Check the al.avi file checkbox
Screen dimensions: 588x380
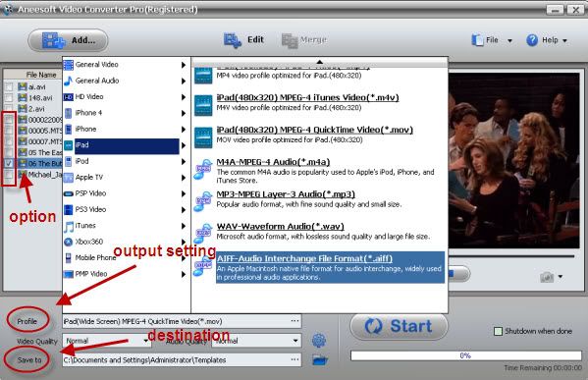(9, 87)
